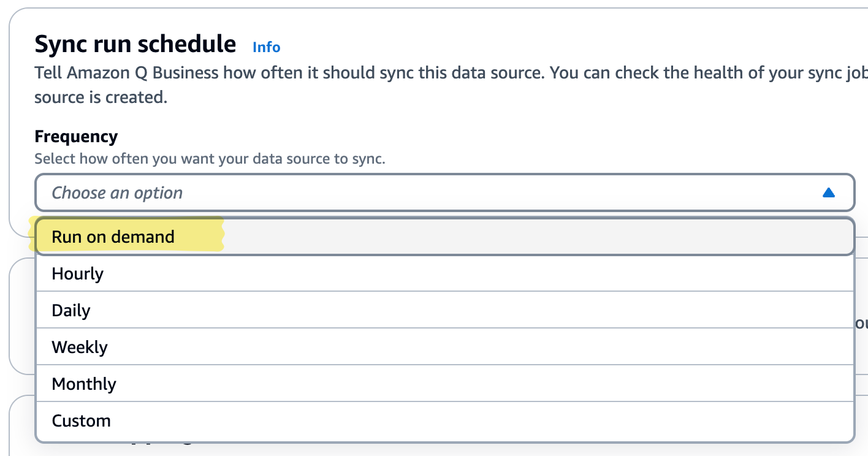Select the option between Daily and Monthly
The width and height of the screenshot is (868, 456).
click(80, 347)
